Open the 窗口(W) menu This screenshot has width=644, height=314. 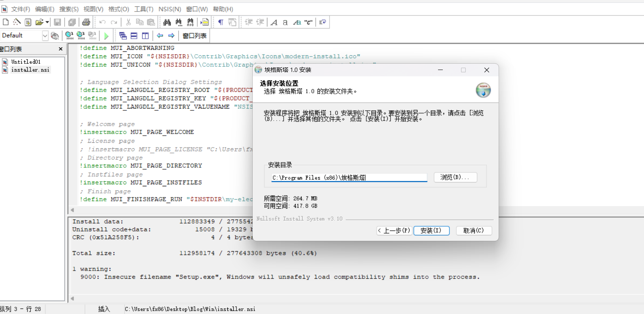pos(197,9)
